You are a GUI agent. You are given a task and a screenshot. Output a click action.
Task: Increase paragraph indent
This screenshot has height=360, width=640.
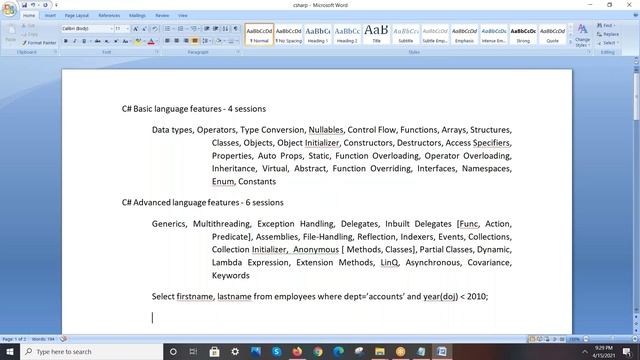[x=216, y=29]
